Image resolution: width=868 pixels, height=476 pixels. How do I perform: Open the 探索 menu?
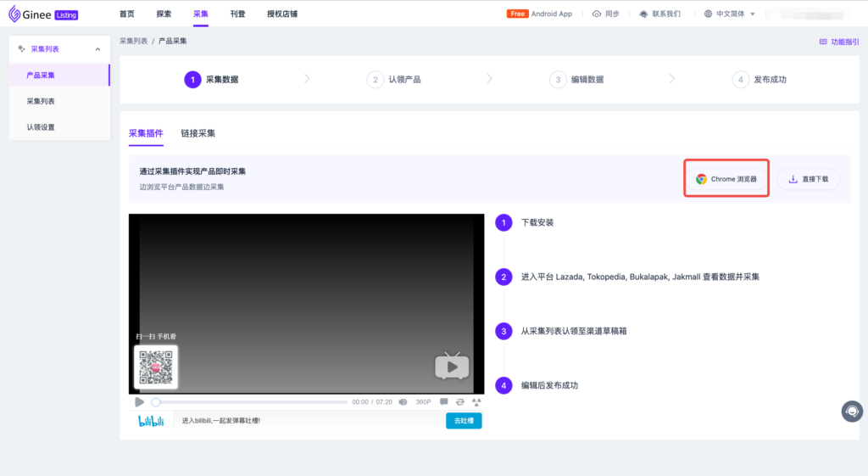pos(164,14)
